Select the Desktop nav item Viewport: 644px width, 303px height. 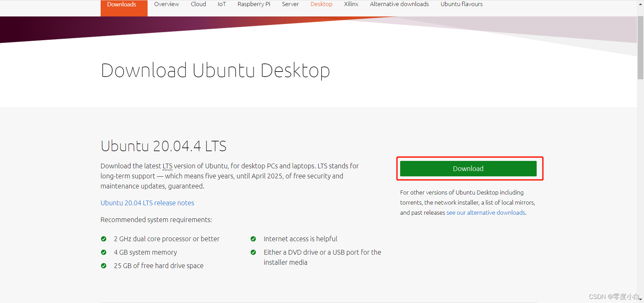(x=321, y=4)
